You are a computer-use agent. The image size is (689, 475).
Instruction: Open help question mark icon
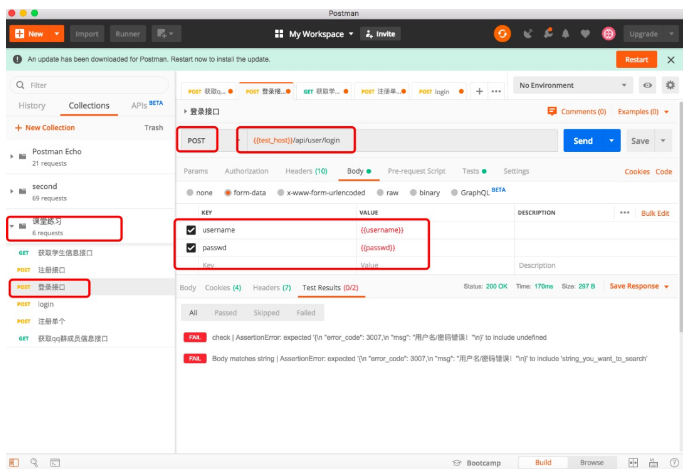pos(674,463)
